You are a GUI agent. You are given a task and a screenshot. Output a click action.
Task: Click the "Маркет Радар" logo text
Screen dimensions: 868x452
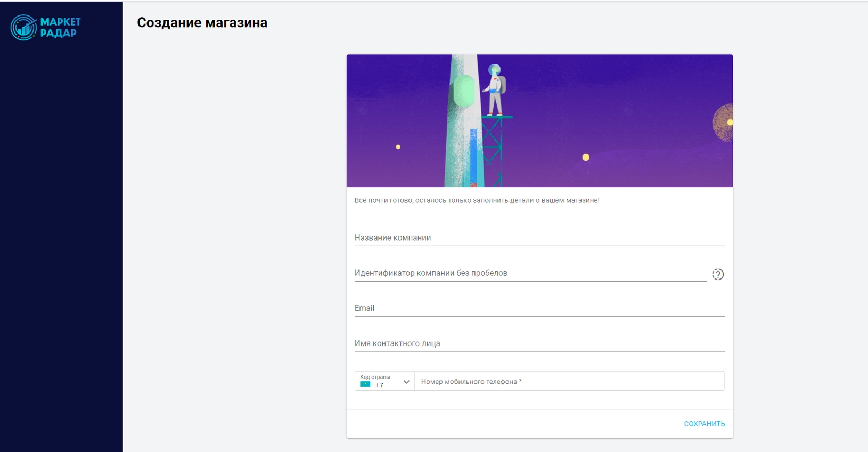coord(60,27)
